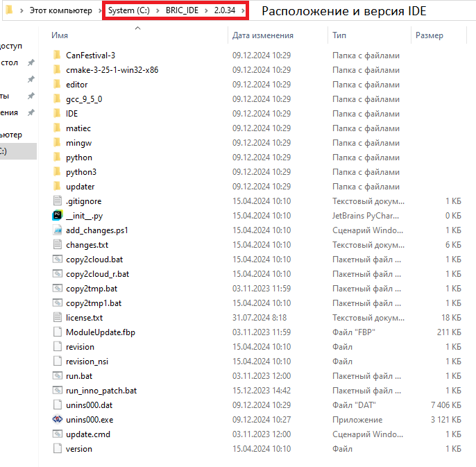Select the version file name
Viewport: 476px width, 467px height.
[x=79, y=449]
